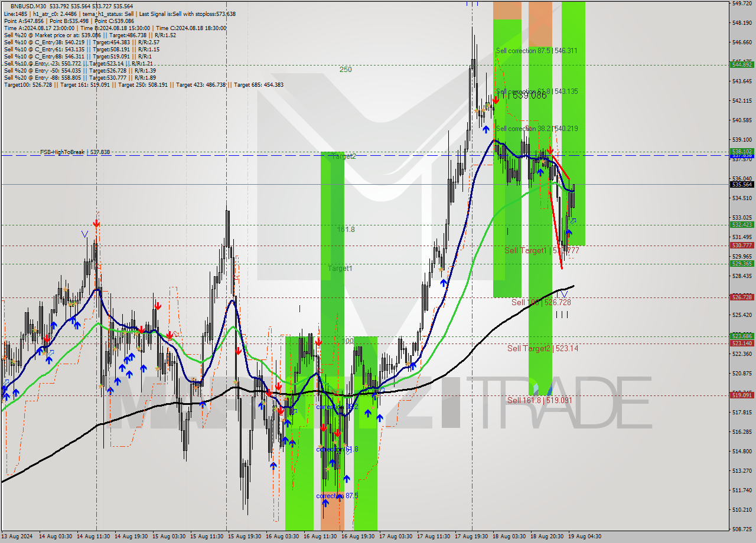Click the green 538.102 price tag
756x543 pixels.
[x=742, y=151]
